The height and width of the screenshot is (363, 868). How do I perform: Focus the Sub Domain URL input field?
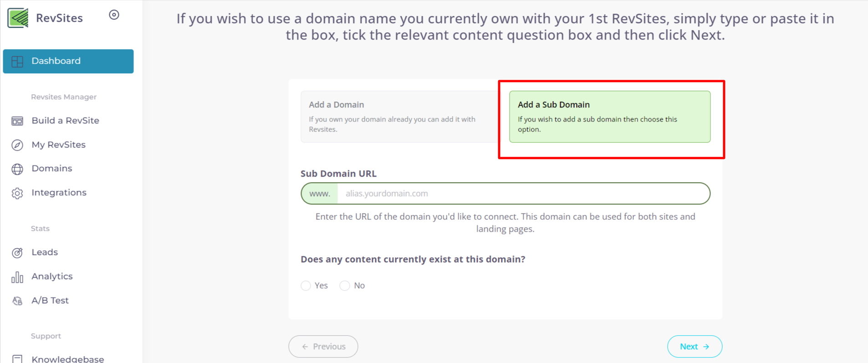[x=523, y=194]
